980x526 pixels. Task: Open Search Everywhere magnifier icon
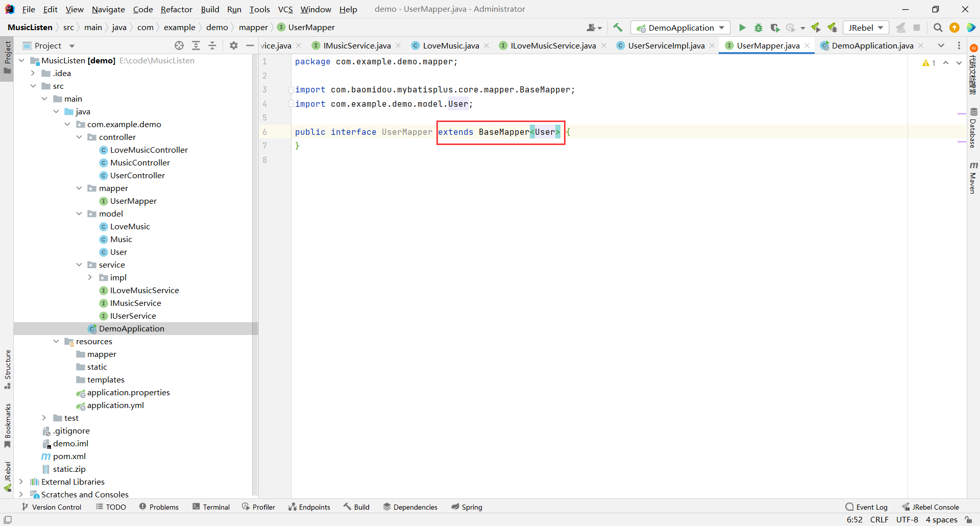938,28
